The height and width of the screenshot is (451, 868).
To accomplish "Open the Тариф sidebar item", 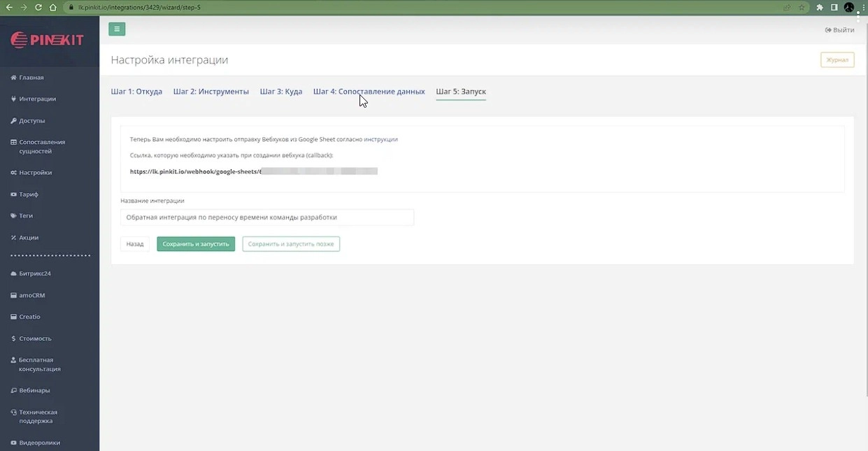I will tap(29, 194).
